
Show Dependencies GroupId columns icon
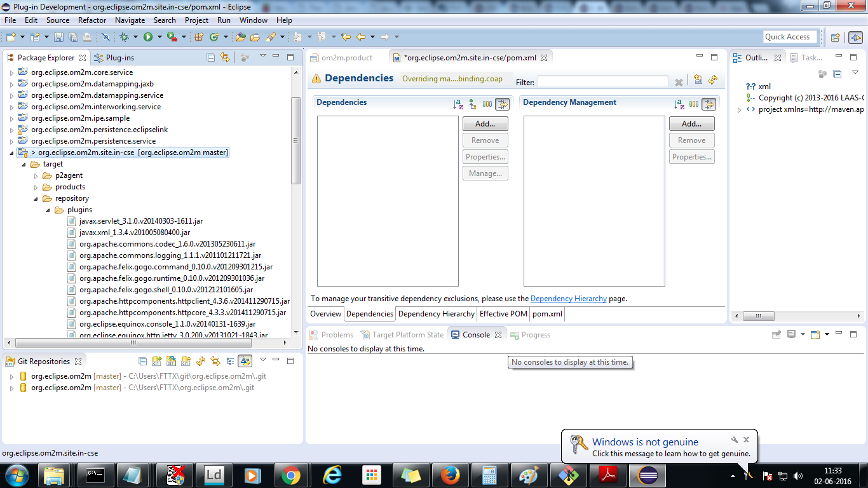pos(487,104)
